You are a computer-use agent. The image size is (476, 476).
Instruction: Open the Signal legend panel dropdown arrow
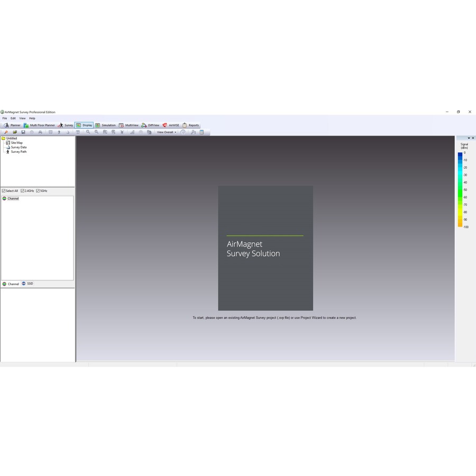coord(469,138)
